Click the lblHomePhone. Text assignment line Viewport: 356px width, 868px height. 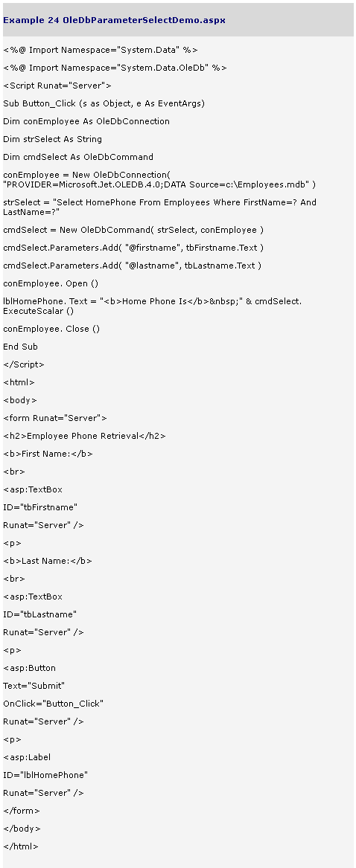153,306
